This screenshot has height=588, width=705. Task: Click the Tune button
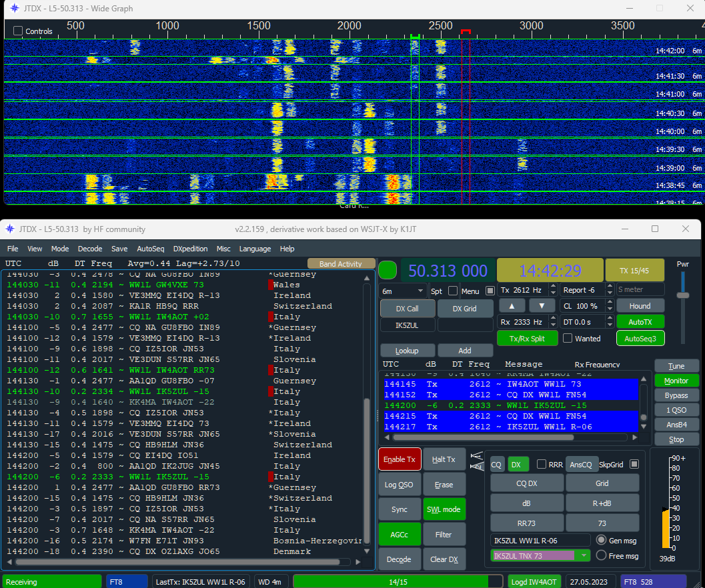(676, 366)
